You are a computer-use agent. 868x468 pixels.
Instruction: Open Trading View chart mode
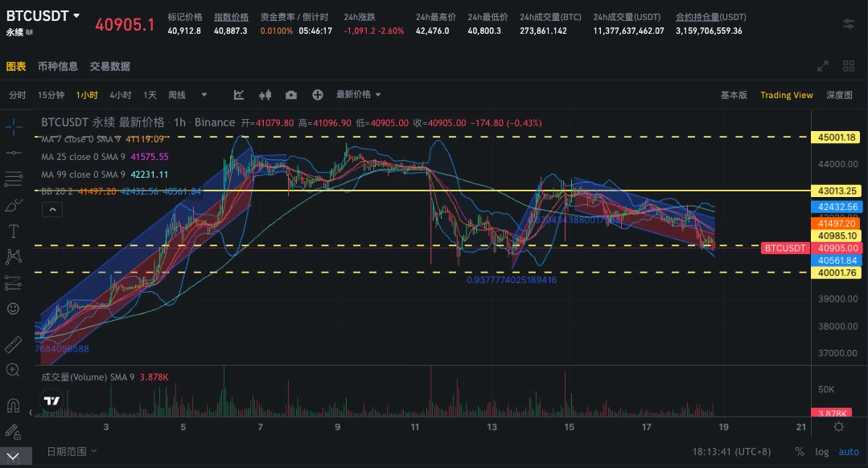786,94
